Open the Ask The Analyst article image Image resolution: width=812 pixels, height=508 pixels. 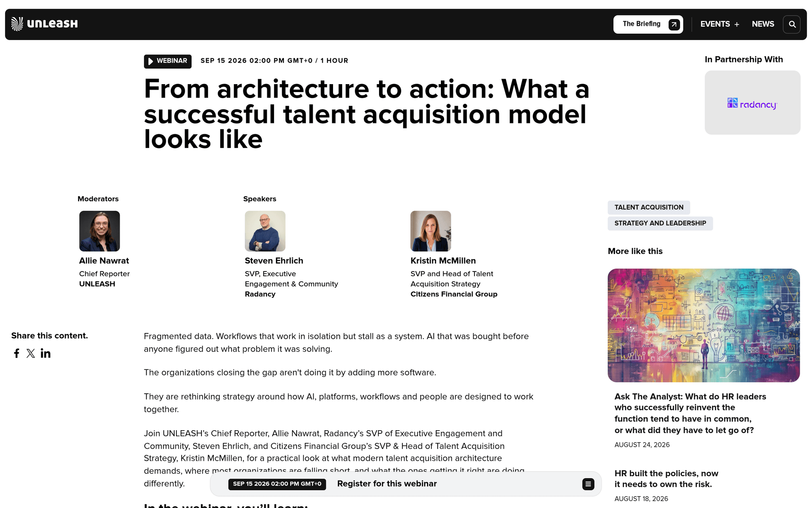pos(704,325)
